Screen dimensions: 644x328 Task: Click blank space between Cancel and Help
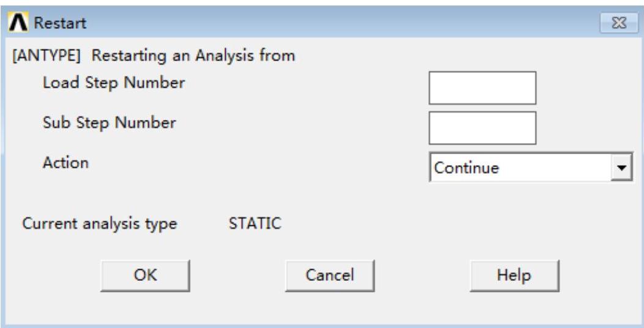pos(422,275)
